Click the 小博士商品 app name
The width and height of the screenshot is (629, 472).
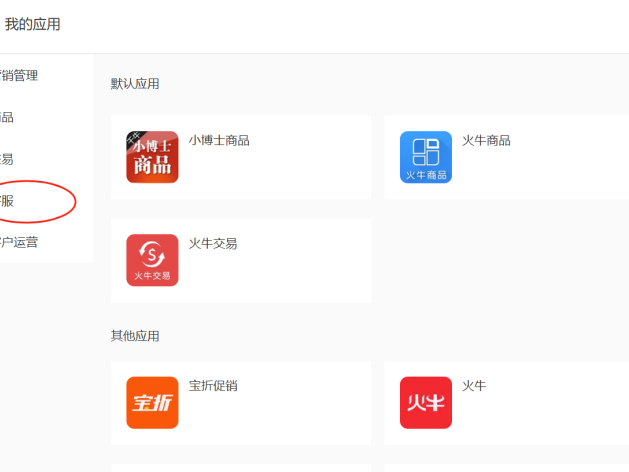(x=219, y=140)
